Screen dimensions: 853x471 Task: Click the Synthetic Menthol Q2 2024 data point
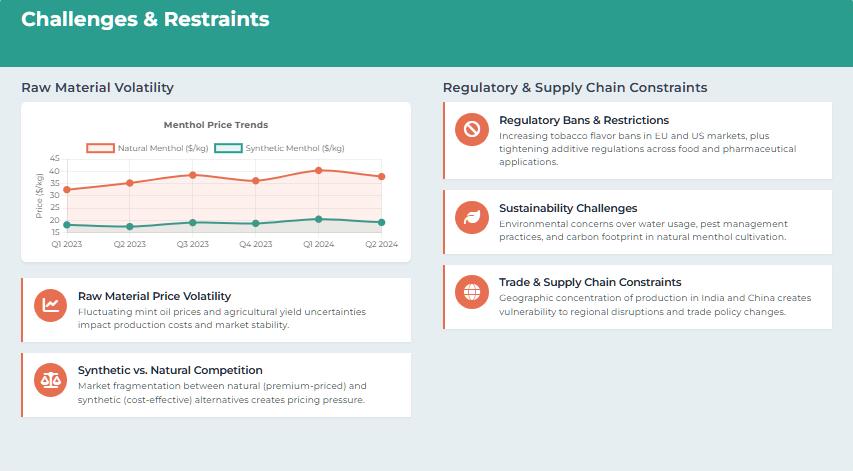tap(381, 222)
